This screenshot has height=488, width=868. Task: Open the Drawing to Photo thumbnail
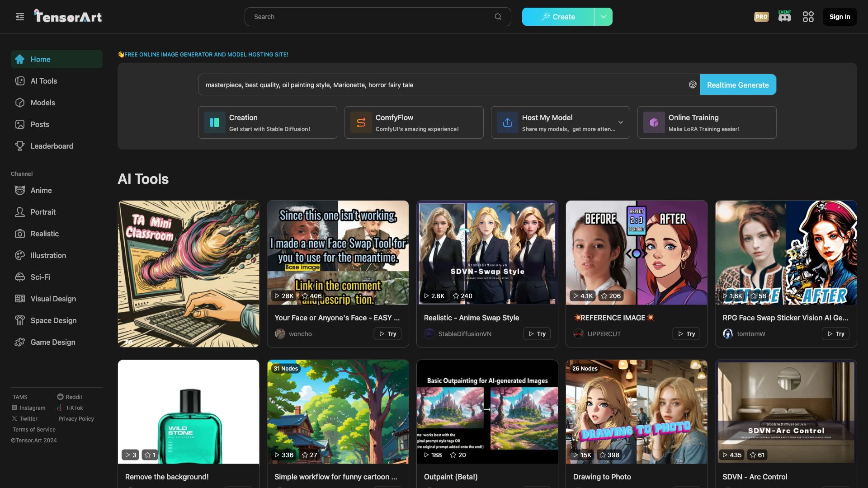636,412
